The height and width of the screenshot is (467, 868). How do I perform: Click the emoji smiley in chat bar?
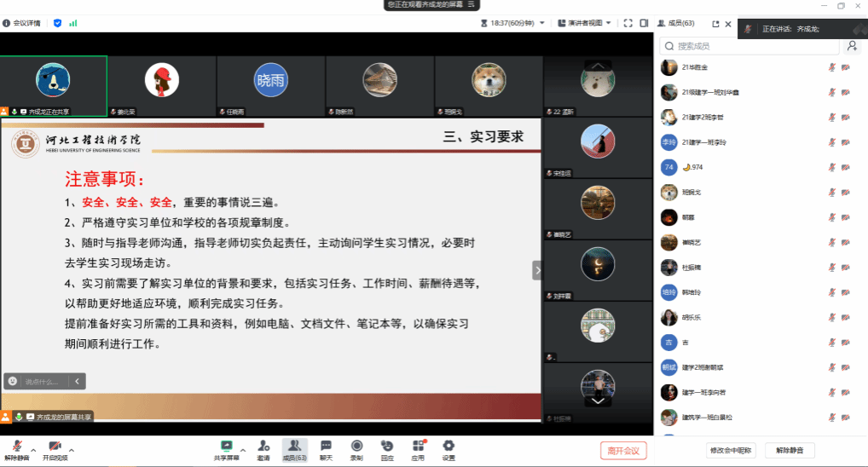click(13, 381)
